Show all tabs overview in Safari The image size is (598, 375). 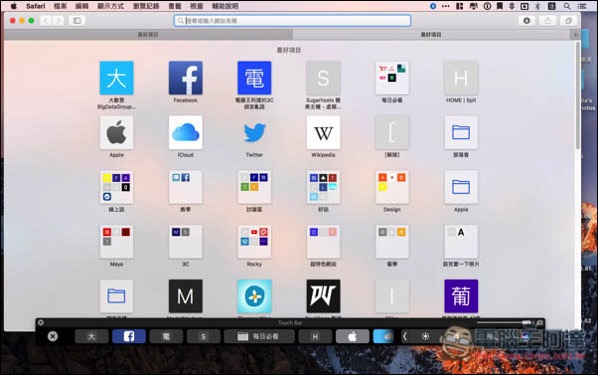[569, 21]
